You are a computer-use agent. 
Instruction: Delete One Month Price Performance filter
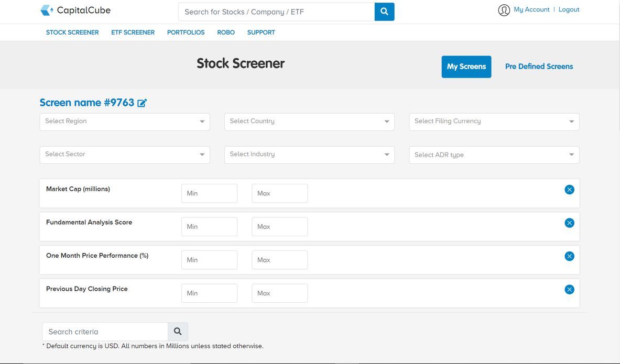tap(569, 256)
